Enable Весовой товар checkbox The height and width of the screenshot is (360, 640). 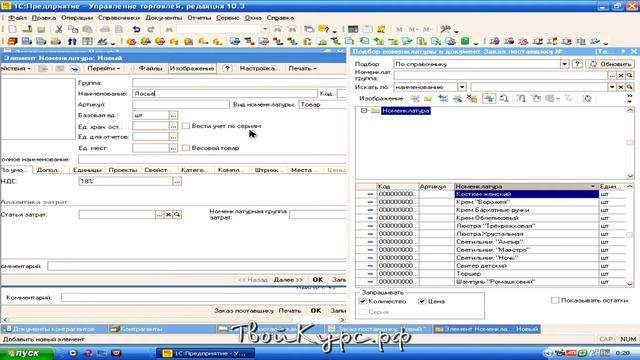(186, 148)
